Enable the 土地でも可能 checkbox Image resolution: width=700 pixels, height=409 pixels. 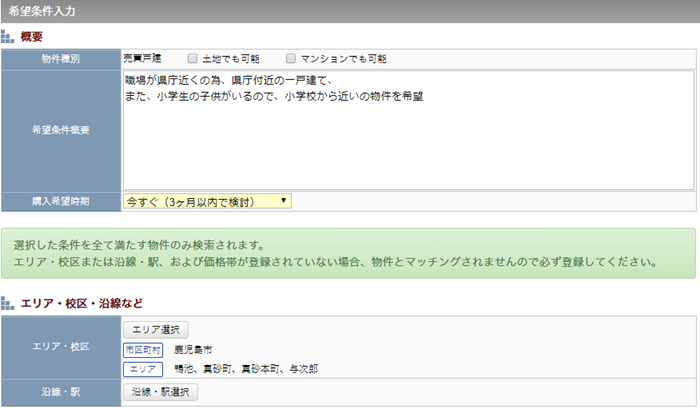(193, 59)
